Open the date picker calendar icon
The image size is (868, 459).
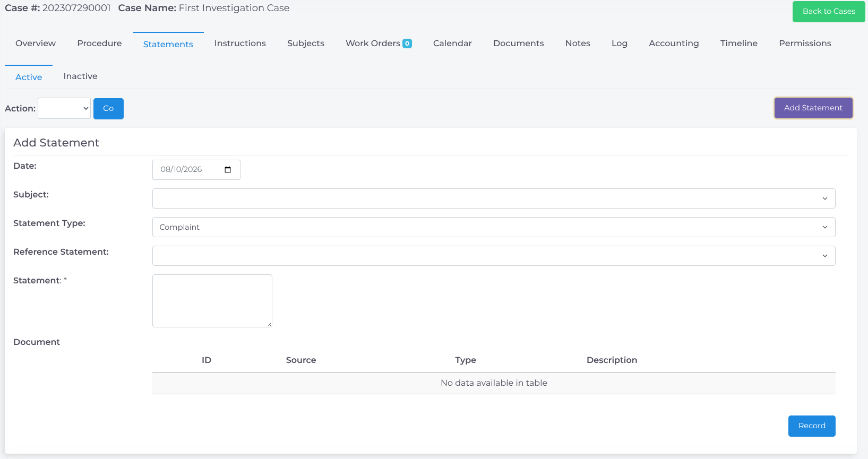228,170
